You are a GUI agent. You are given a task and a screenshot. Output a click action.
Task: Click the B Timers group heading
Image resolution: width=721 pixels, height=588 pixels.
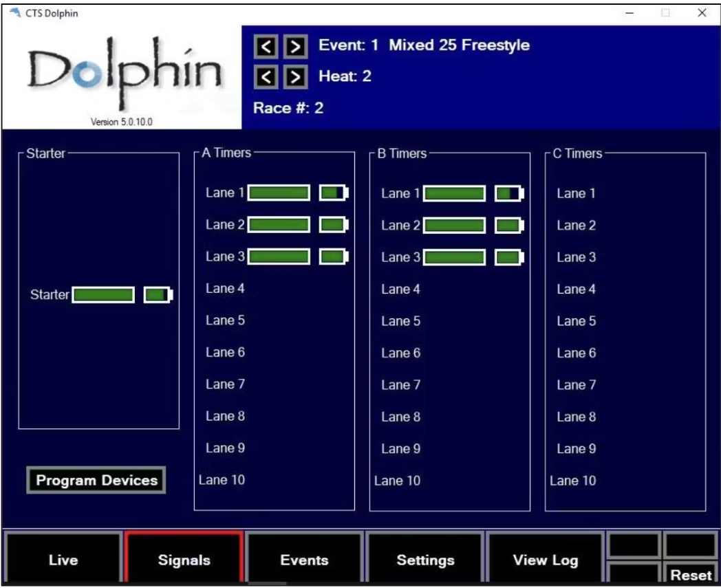click(402, 153)
